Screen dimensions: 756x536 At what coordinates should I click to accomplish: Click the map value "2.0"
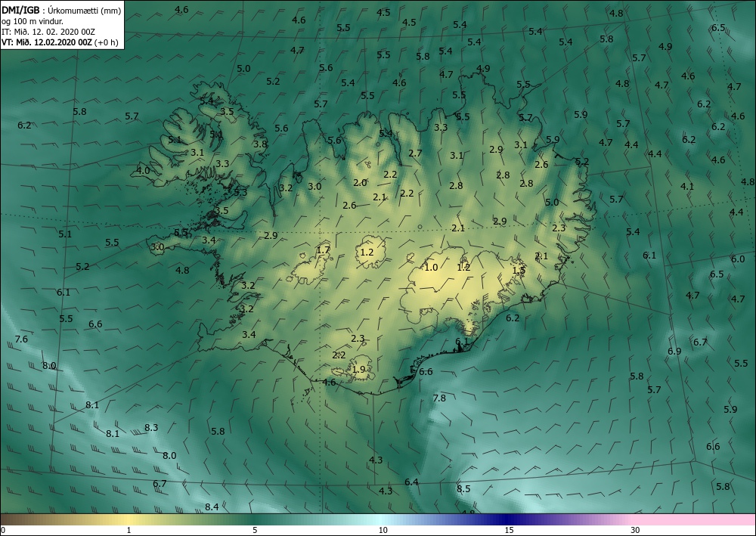(360, 183)
